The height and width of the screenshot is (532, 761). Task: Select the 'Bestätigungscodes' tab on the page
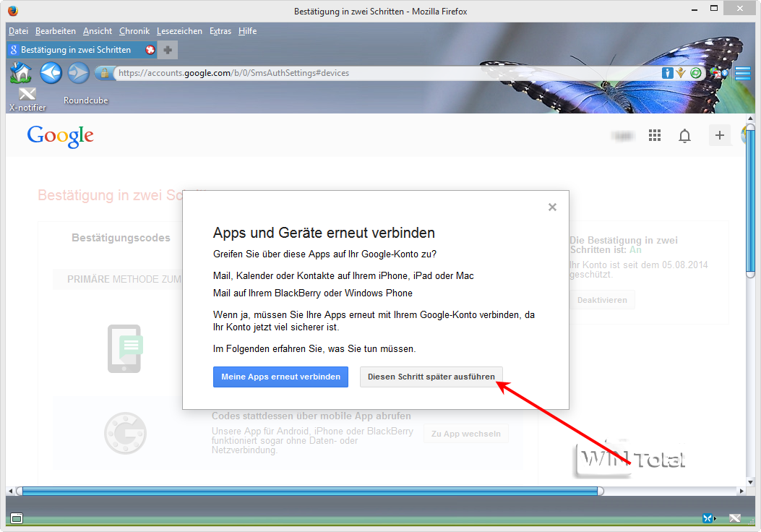click(x=121, y=238)
